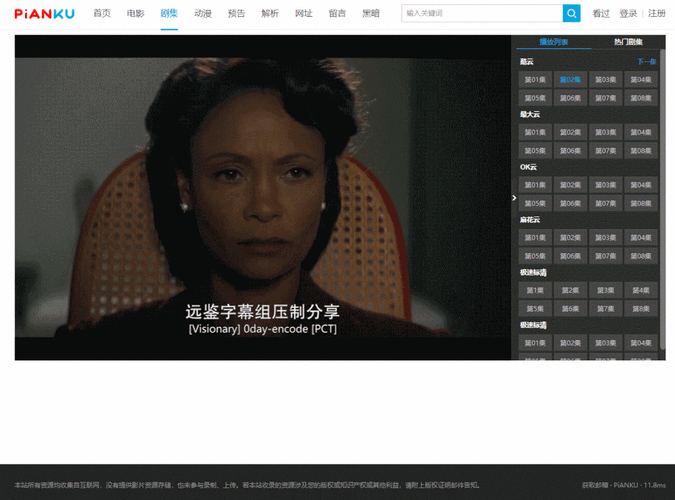Click the 注册 register link
Viewport: 675px width, 500px height.
point(657,13)
